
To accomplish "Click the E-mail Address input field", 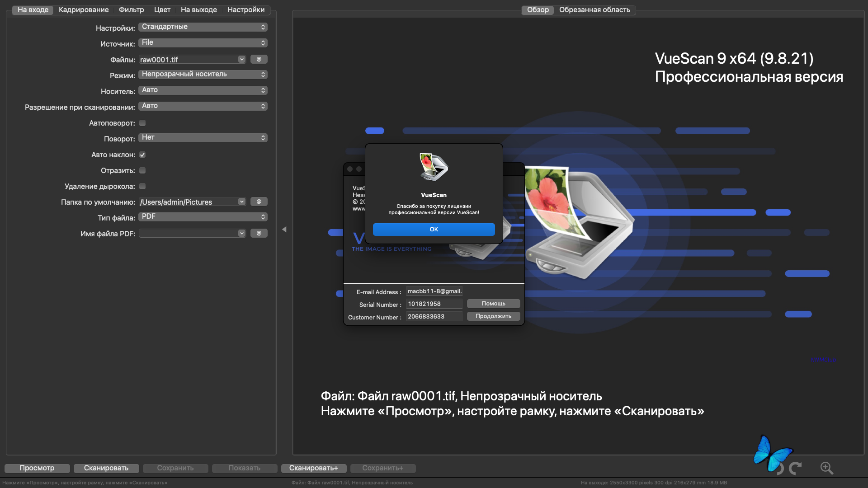I will (434, 291).
